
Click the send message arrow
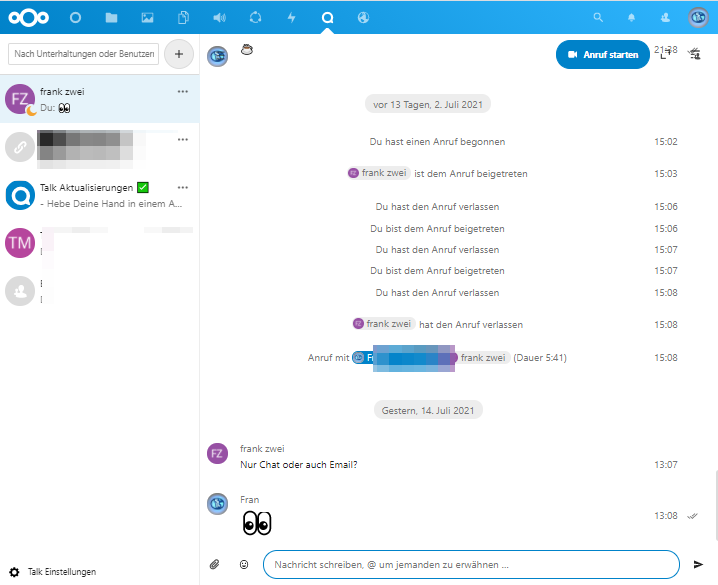(698, 564)
